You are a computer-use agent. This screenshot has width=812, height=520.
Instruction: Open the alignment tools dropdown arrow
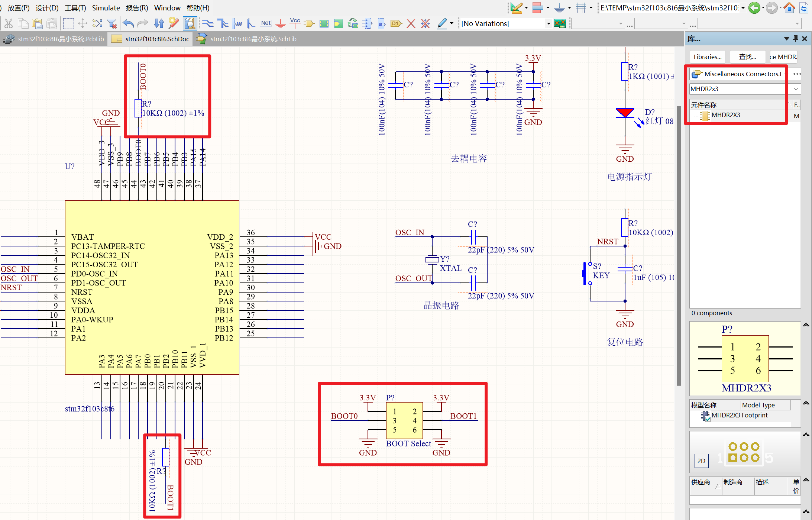(x=548, y=8)
